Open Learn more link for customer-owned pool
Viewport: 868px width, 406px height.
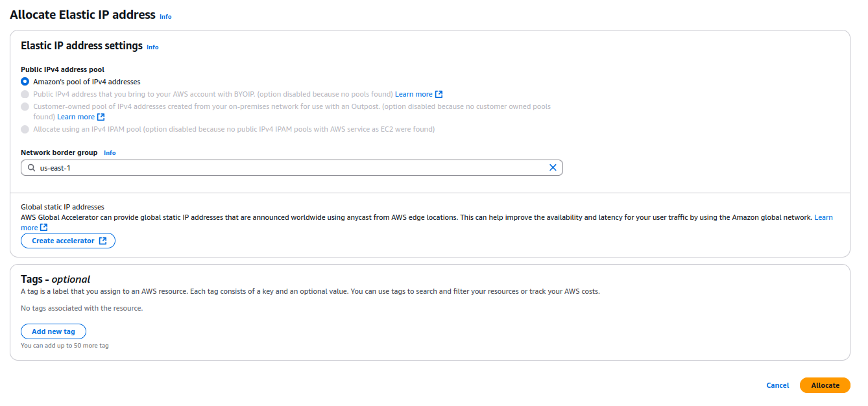click(76, 117)
